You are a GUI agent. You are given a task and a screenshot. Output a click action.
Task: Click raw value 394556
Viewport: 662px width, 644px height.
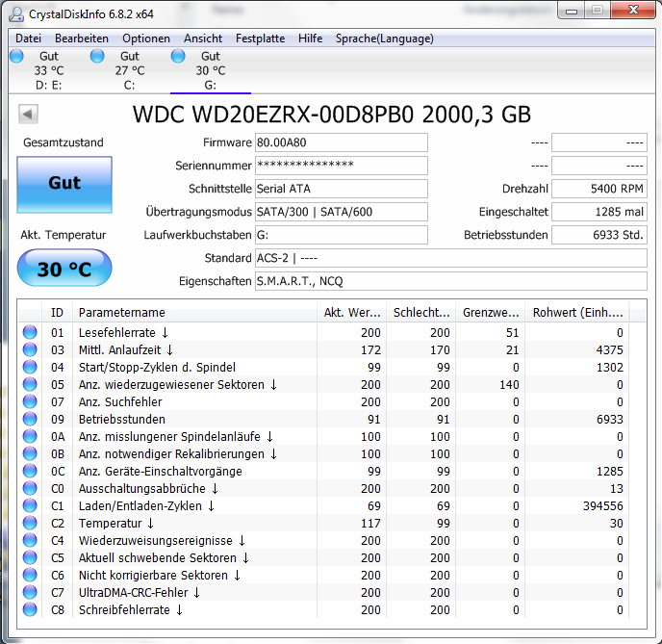(603, 506)
